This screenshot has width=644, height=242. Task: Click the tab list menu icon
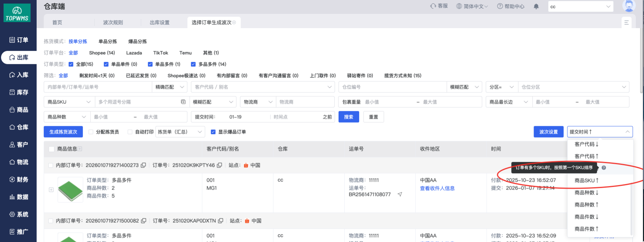tap(627, 22)
